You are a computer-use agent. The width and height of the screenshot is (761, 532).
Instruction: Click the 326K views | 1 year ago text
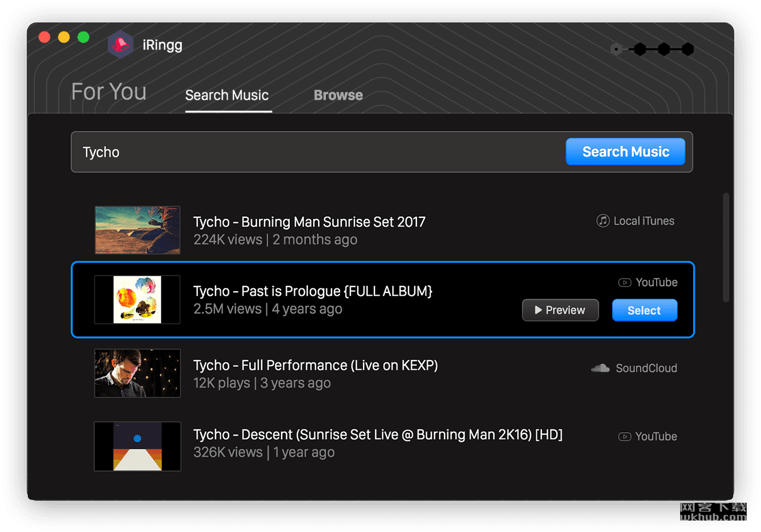pyautogui.click(x=264, y=452)
